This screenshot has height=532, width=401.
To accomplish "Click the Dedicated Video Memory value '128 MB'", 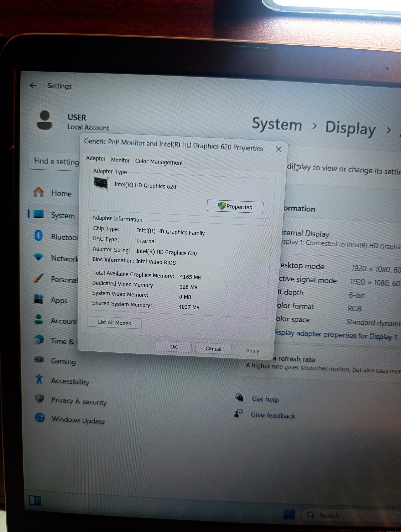I will [x=188, y=287].
